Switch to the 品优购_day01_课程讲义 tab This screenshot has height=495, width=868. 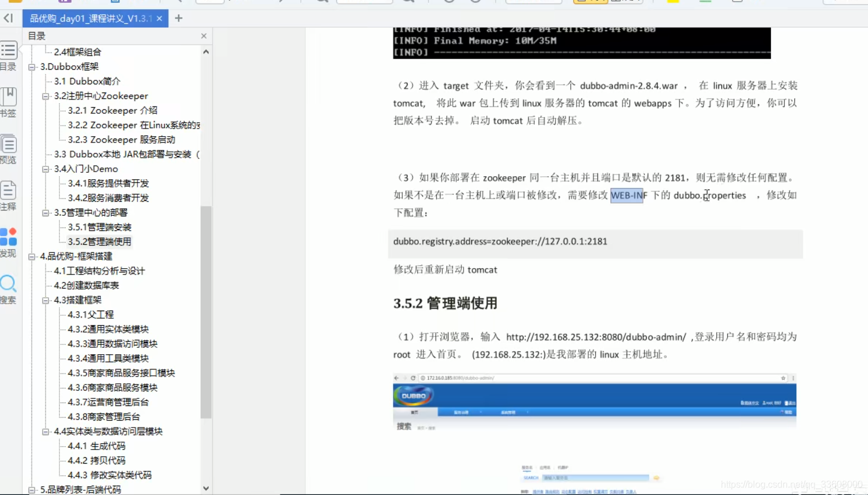tap(91, 19)
